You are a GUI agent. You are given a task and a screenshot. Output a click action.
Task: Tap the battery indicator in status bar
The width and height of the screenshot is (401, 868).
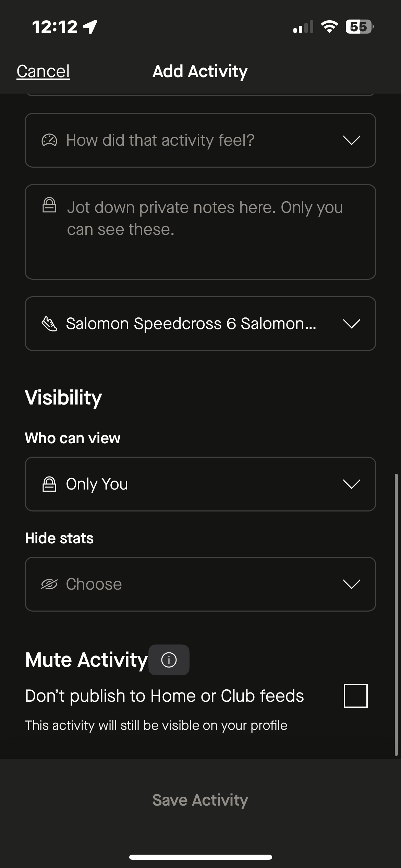pos(359,27)
